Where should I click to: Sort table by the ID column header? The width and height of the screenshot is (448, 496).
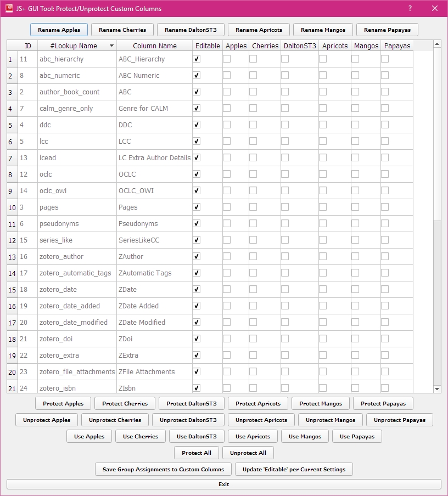(x=28, y=46)
